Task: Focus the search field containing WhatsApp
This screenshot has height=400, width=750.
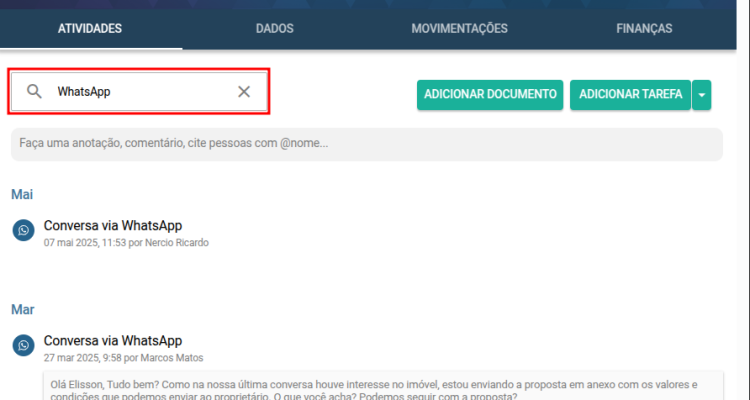Action: [x=139, y=91]
